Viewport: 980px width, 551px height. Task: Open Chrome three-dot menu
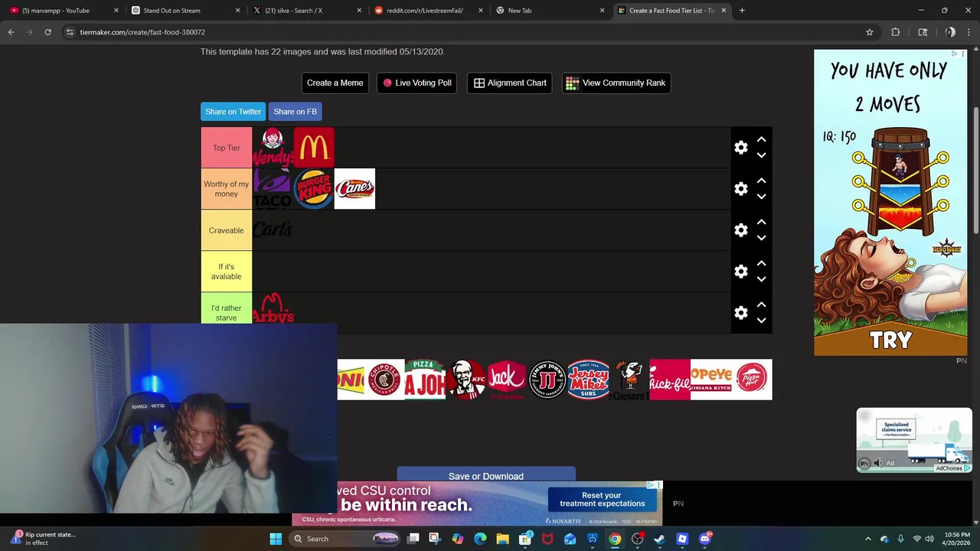[x=969, y=32]
